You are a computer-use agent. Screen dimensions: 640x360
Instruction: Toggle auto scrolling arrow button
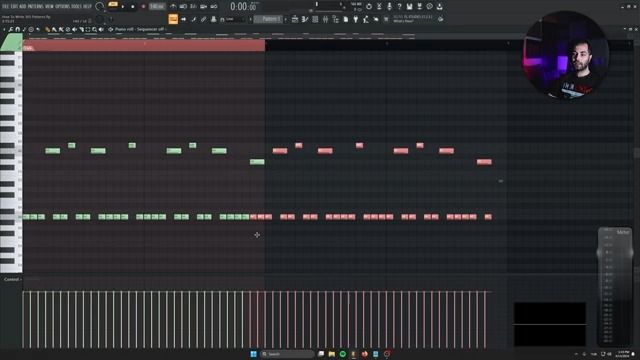183,19
